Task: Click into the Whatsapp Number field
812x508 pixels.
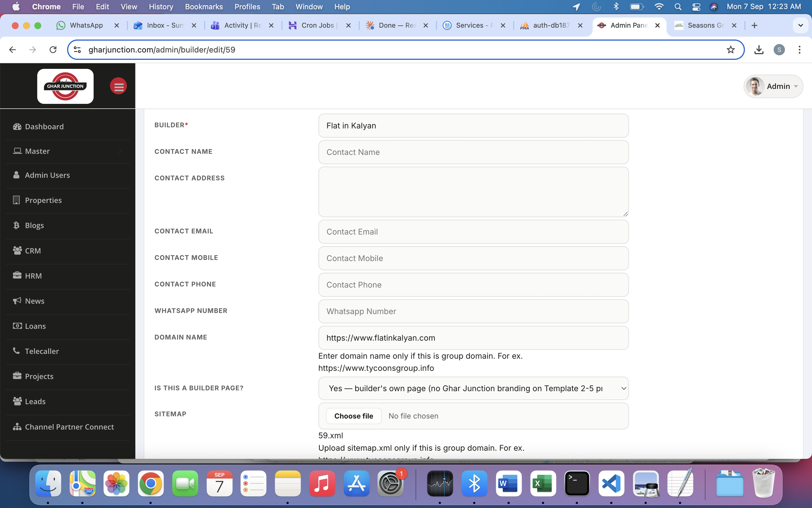Action: coord(473,312)
